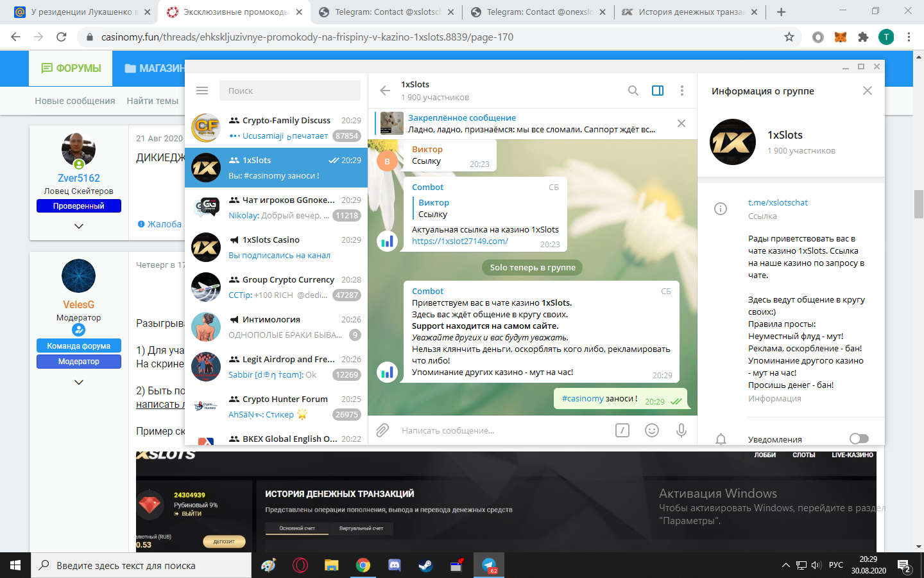The width and height of the screenshot is (924, 578).
Task: Click the ДЕПОЗИТ button in the screenshot
Action: [224, 541]
